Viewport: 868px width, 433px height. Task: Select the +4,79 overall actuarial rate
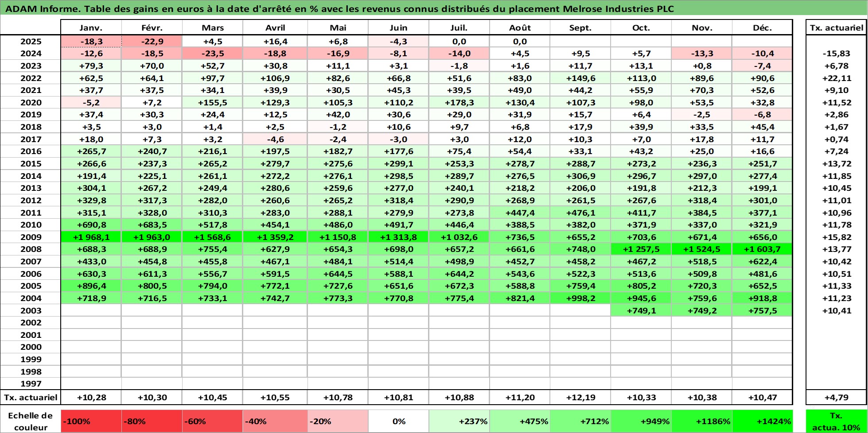tap(836, 398)
